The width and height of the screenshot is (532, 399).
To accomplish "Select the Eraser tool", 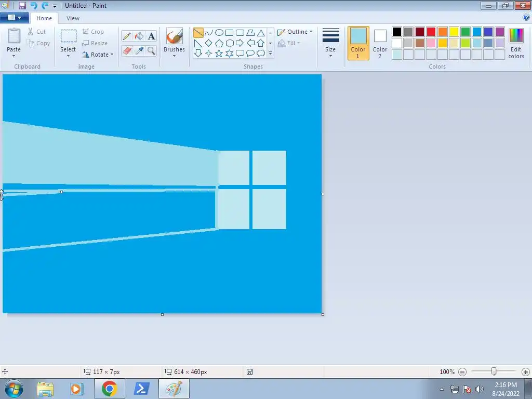I will point(127,50).
